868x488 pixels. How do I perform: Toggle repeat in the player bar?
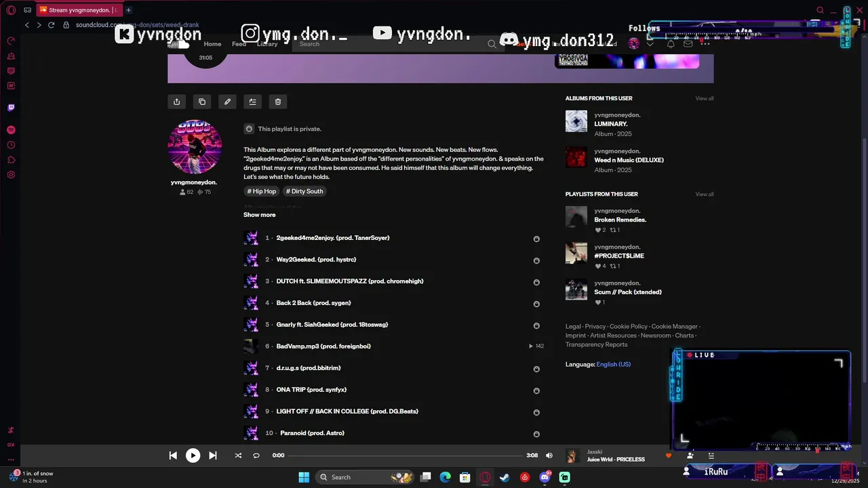(256, 455)
